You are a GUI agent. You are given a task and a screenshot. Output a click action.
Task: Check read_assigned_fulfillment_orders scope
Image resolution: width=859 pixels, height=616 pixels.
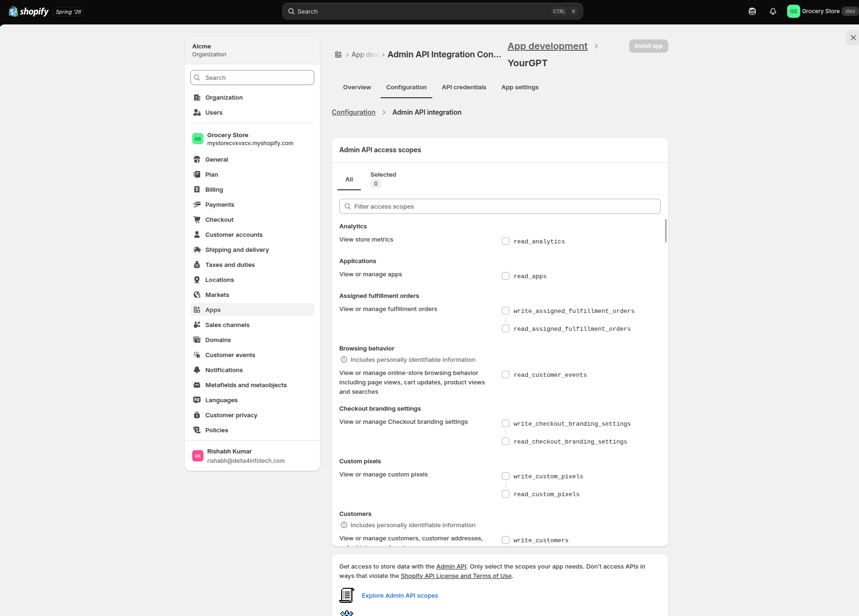[x=506, y=328]
